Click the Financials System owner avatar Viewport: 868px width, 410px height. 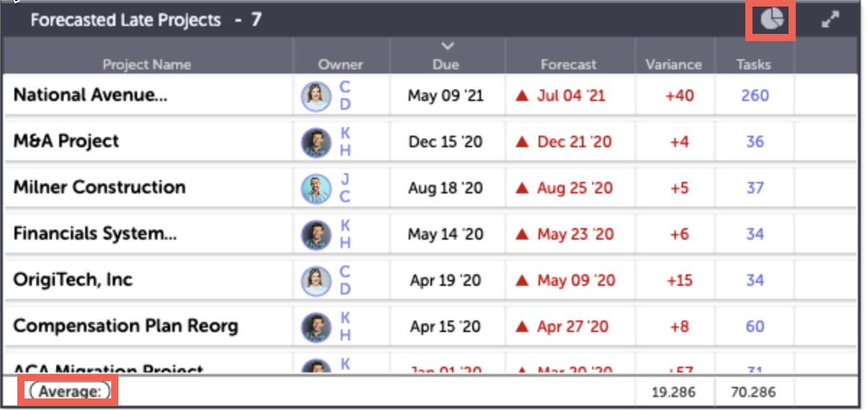(316, 235)
